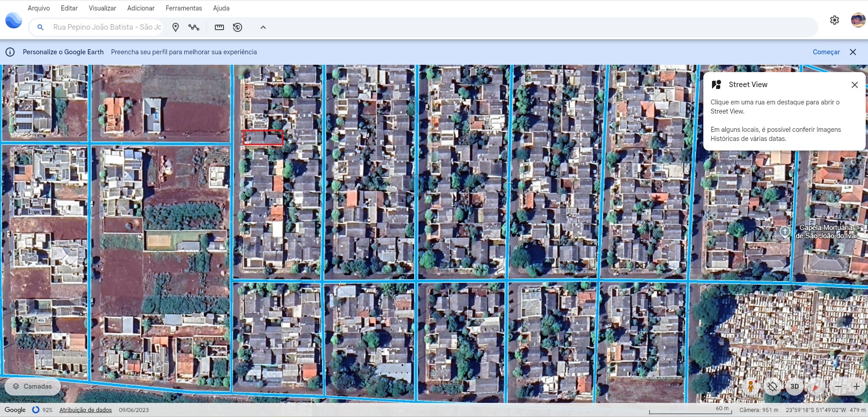Image resolution: width=868 pixels, height=417 pixels.
Task: Click the compass to reset north
Action: pos(816,386)
